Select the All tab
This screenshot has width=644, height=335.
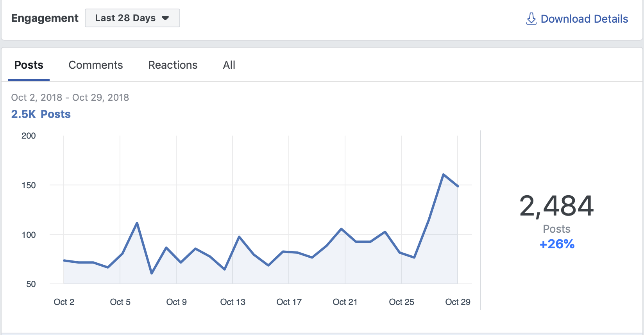[x=229, y=65]
